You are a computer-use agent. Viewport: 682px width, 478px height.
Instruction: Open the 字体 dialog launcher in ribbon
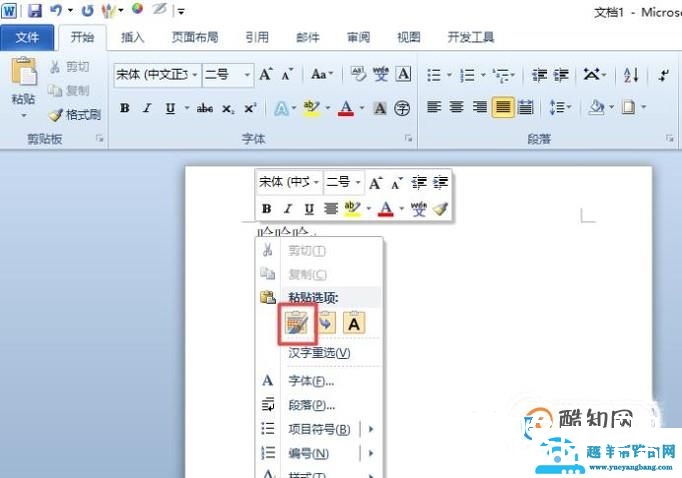(x=408, y=138)
